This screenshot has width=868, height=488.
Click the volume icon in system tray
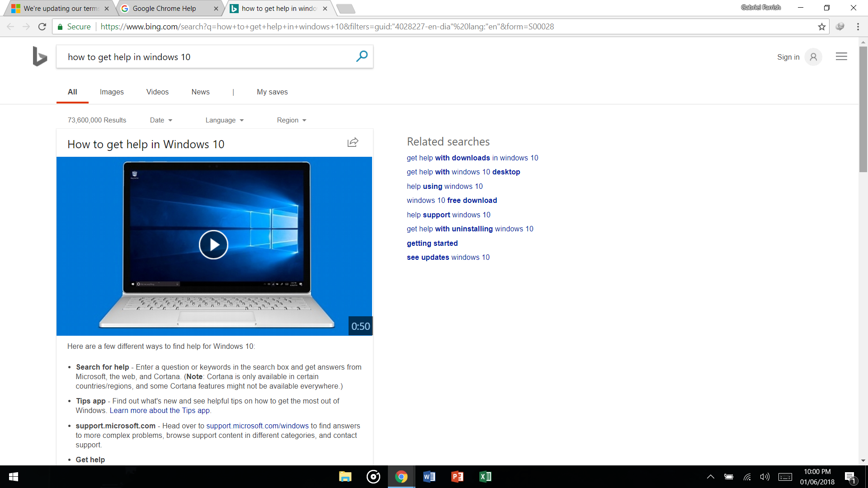point(764,477)
